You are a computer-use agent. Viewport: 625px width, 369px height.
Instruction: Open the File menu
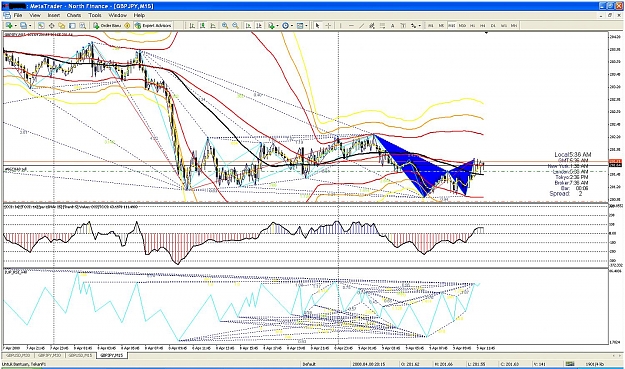click(x=18, y=15)
